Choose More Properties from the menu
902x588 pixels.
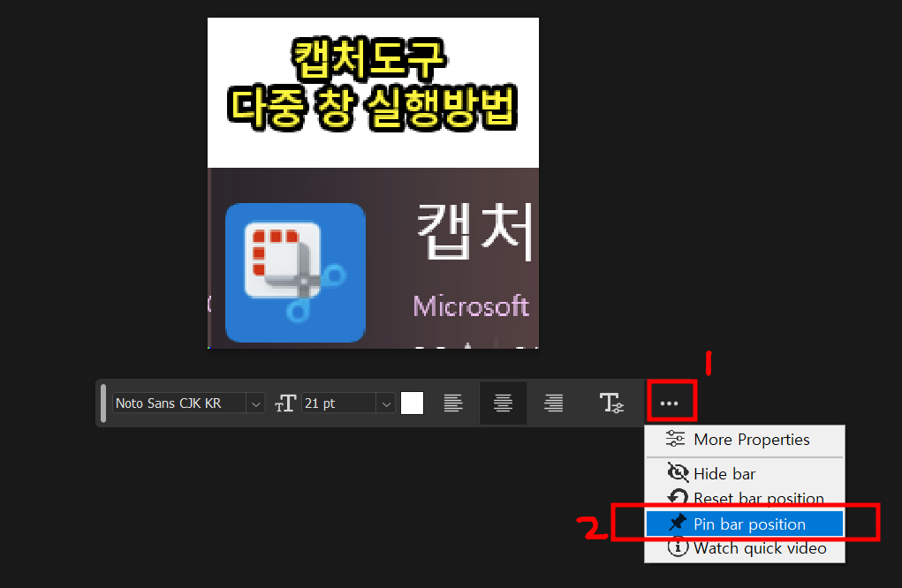point(745,440)
